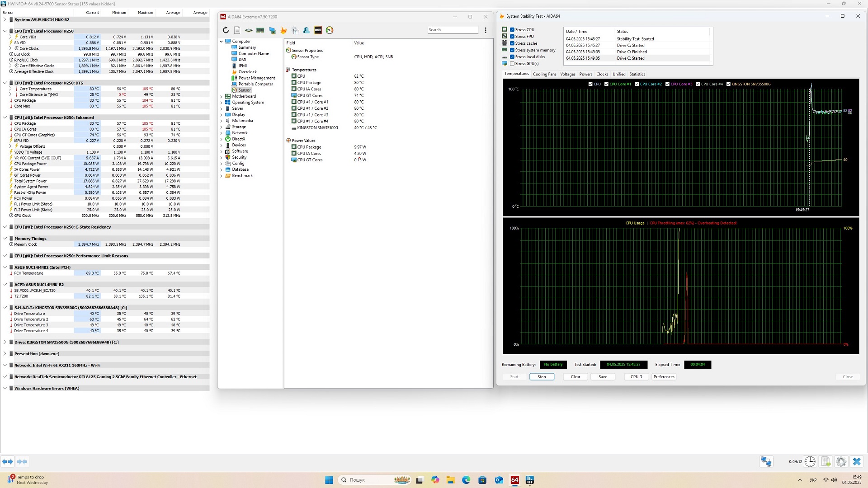
Task: Open the sensor gauge toolbar icon
Action: pyautogui.click(x=330, y=30)
